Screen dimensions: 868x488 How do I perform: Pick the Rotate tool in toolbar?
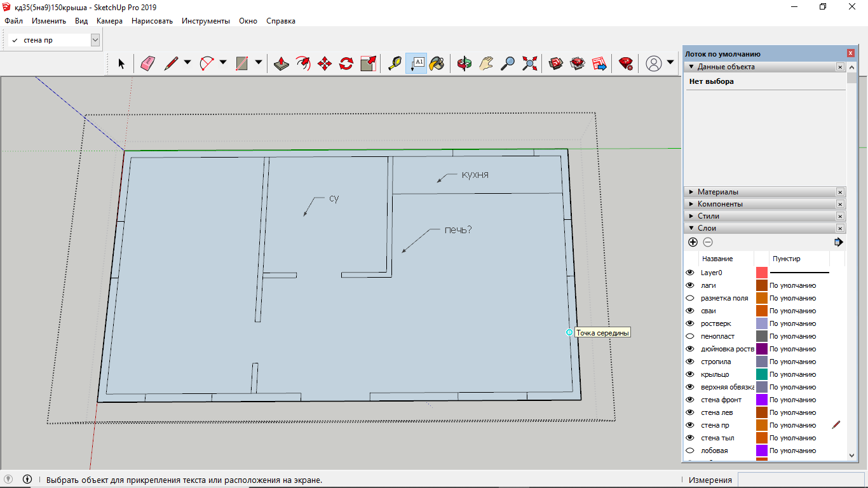tap(346, 63)
